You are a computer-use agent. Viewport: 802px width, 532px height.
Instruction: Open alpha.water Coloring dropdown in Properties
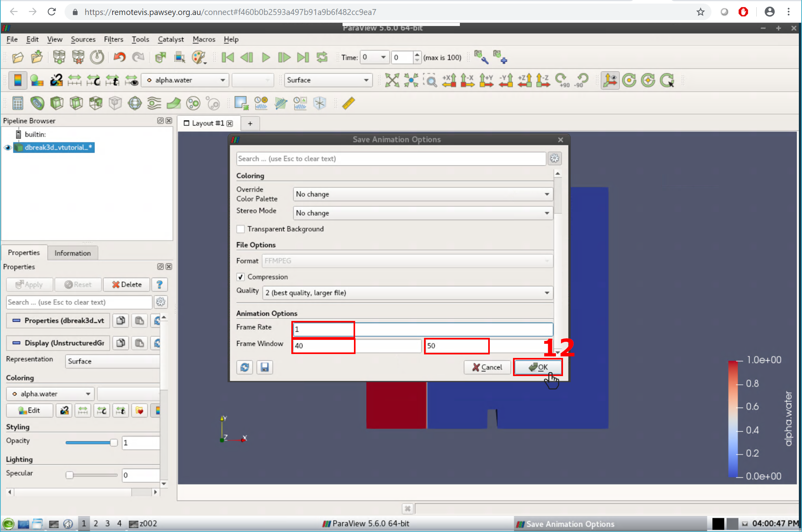coord(50,394)
